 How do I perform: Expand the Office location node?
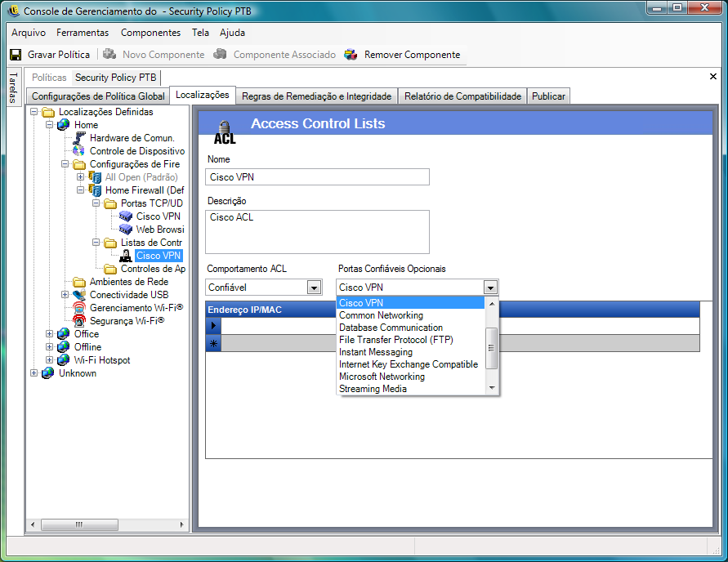49,333
